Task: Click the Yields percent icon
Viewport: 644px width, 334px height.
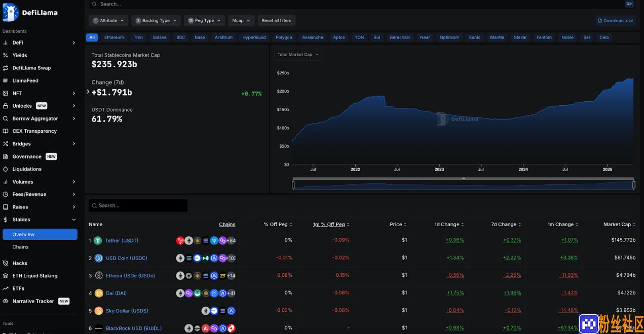Action: click(6, 55)
